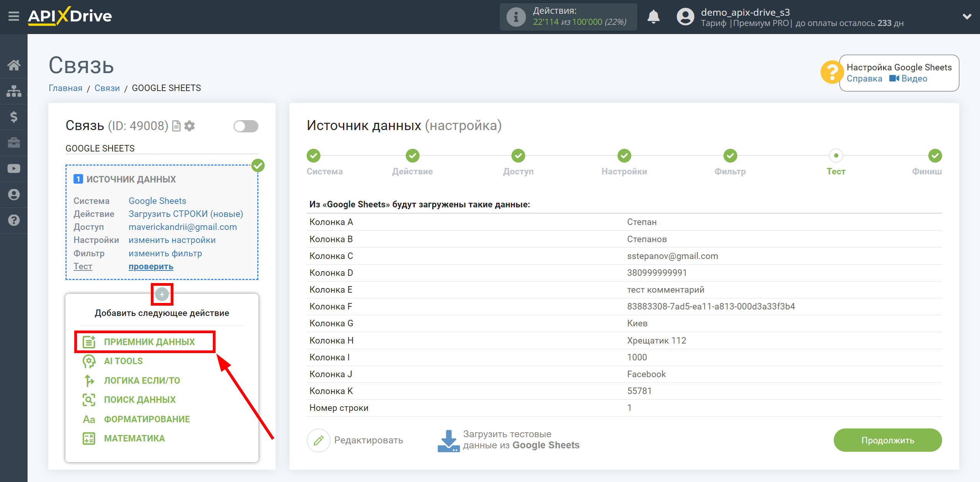Click Хрещатик 112 value
Screen dimensions: 980x482
[657, 340]
